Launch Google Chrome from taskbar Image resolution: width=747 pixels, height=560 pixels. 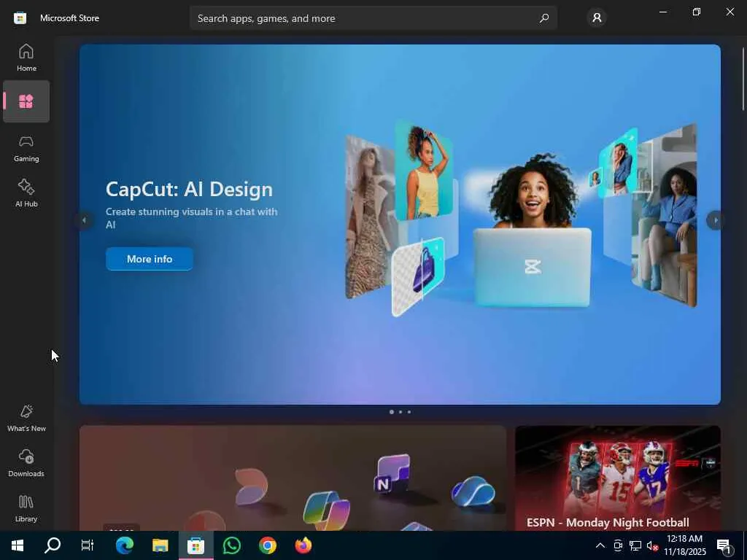(x=267, y=545)
